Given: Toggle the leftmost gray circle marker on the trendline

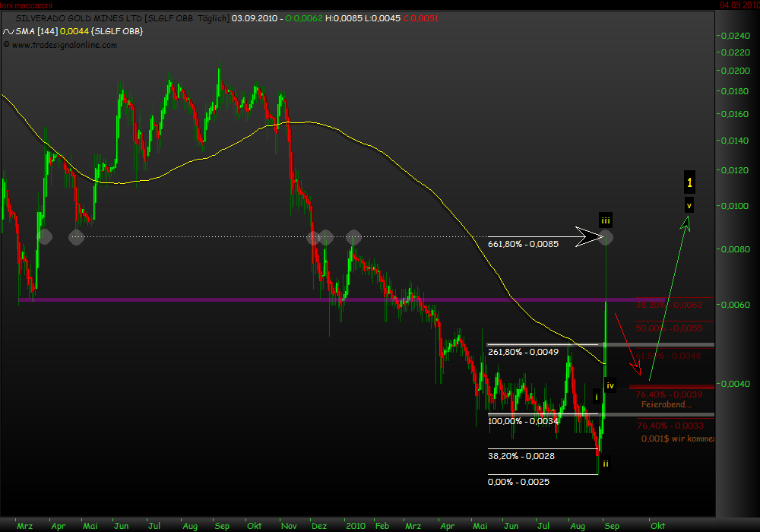Looking at the screenshot, I should tap(44, 236).
